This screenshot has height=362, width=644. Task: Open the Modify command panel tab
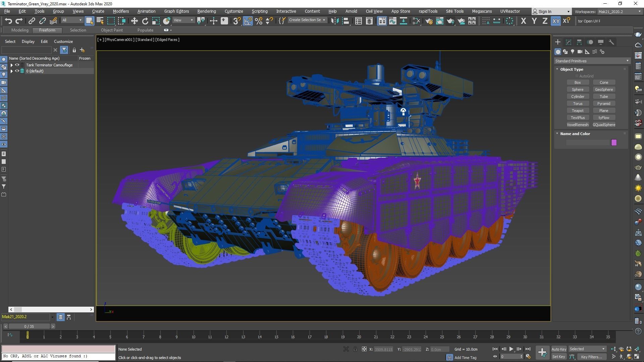pos(568,42)
